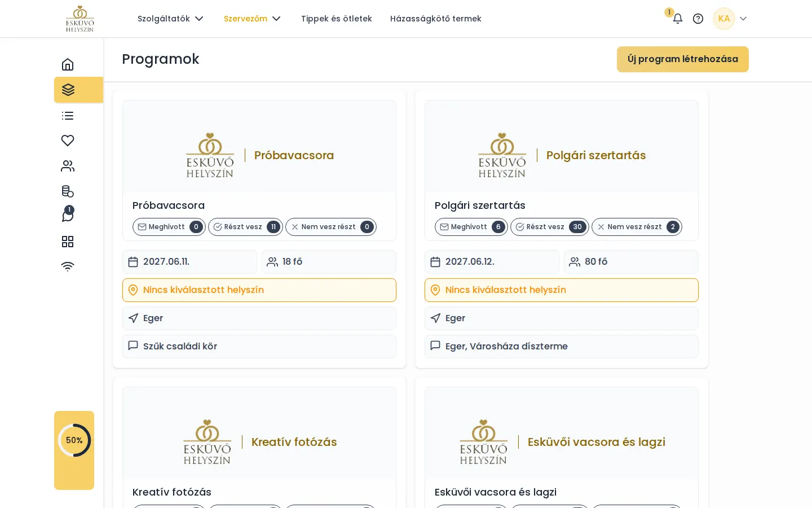Open Házasságkötő termek menu item
This screenshot has width=812, height=508.
(x=436, y=19)
